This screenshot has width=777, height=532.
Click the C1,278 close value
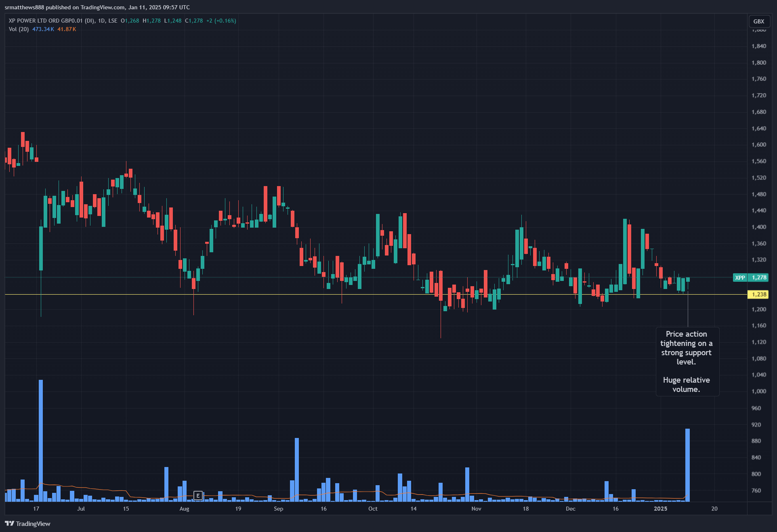coord(194,21)
